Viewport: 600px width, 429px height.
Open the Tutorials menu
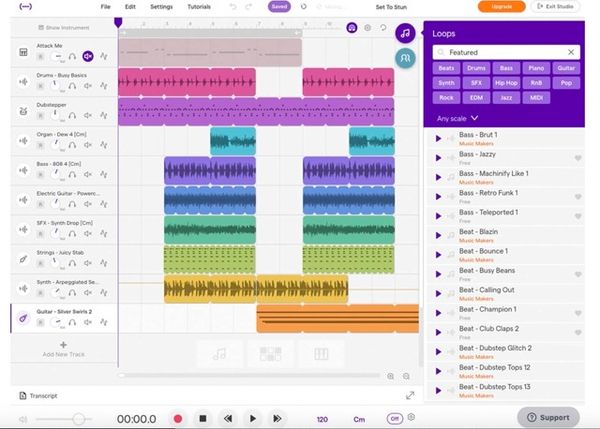coord(200,7)
